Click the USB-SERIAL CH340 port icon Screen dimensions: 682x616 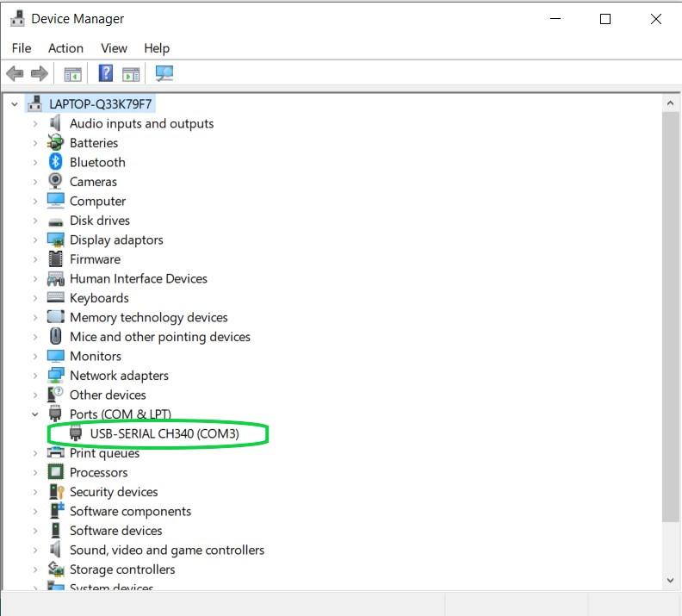[x=76, y=433]
